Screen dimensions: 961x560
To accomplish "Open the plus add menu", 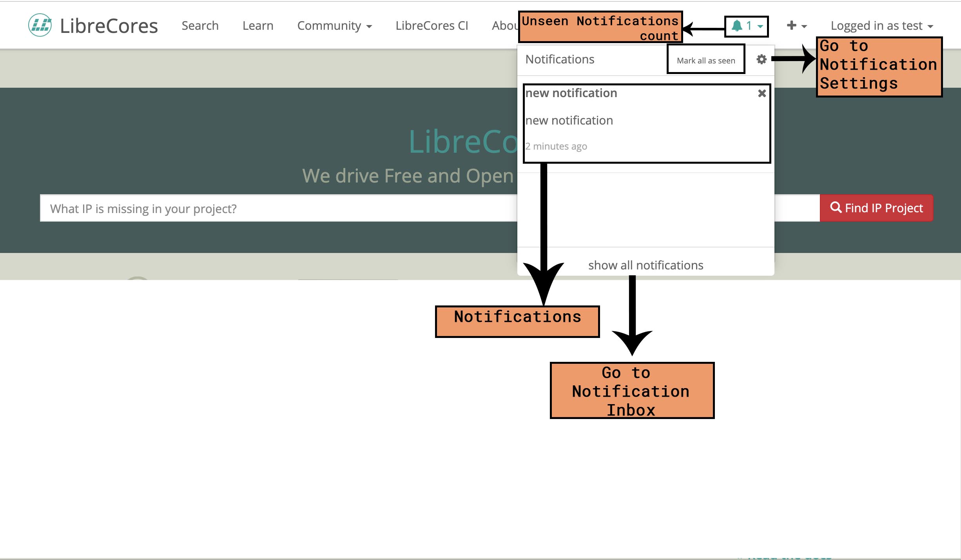I will click(797, 26).
